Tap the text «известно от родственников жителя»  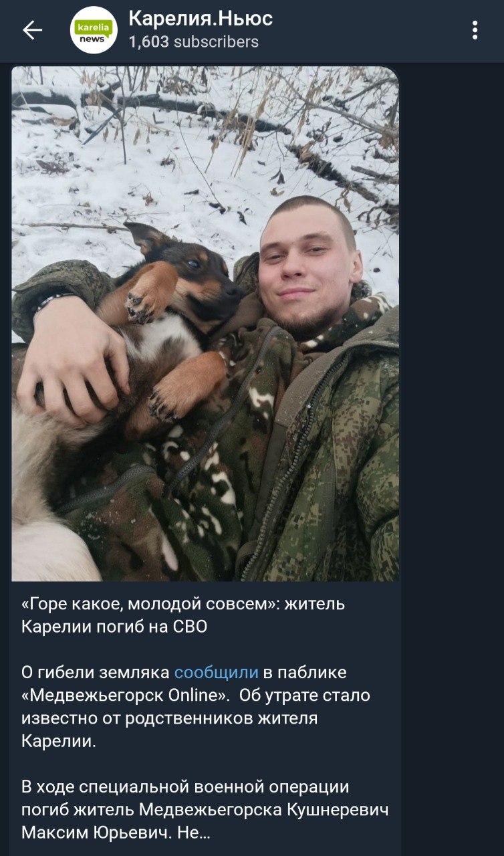[x=169, y=719]
